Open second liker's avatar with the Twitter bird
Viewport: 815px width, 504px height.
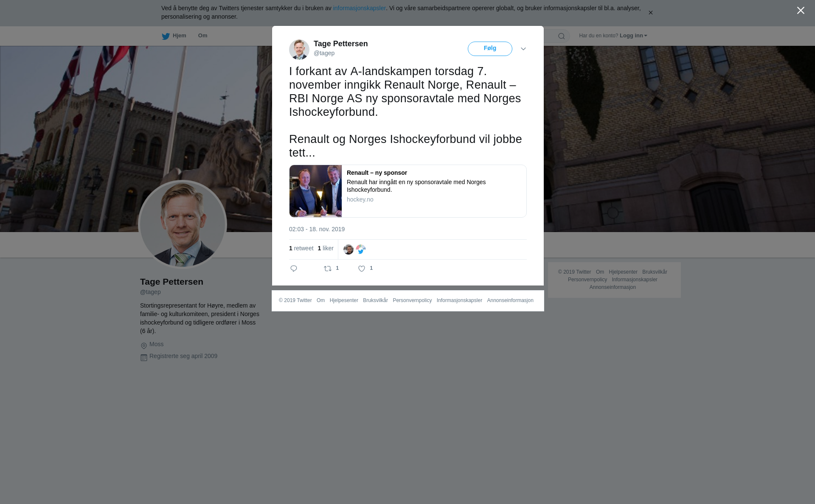tap(361, 249)
